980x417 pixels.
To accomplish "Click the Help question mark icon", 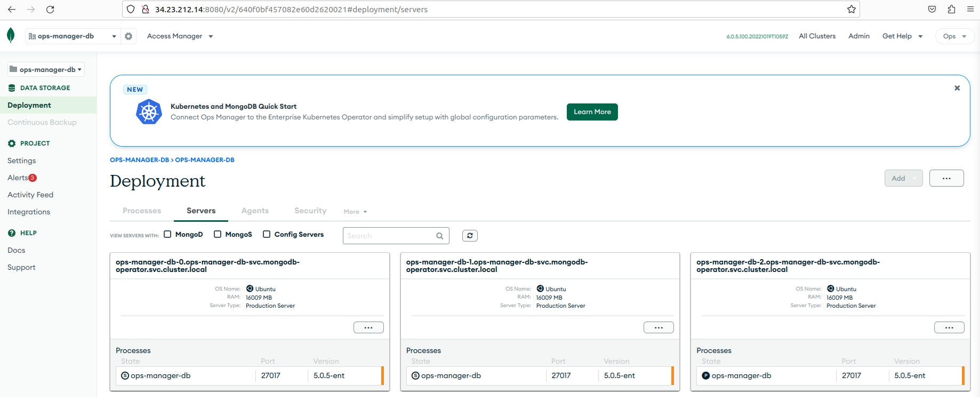I will [x=12, y=233].
